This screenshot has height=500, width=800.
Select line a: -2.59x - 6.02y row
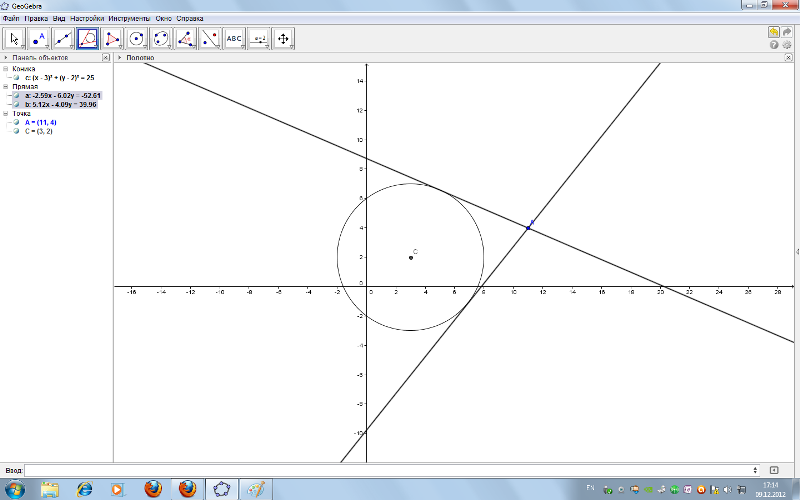pyautogui.click(x=63, y=95)
